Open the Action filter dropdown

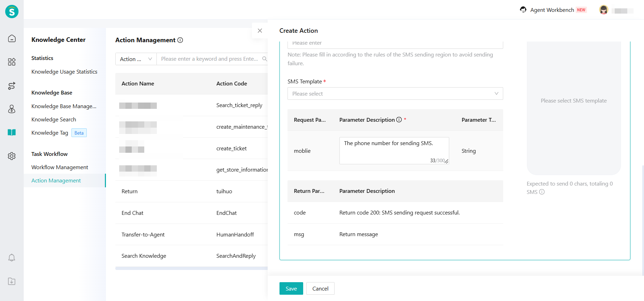click(136, 59)
